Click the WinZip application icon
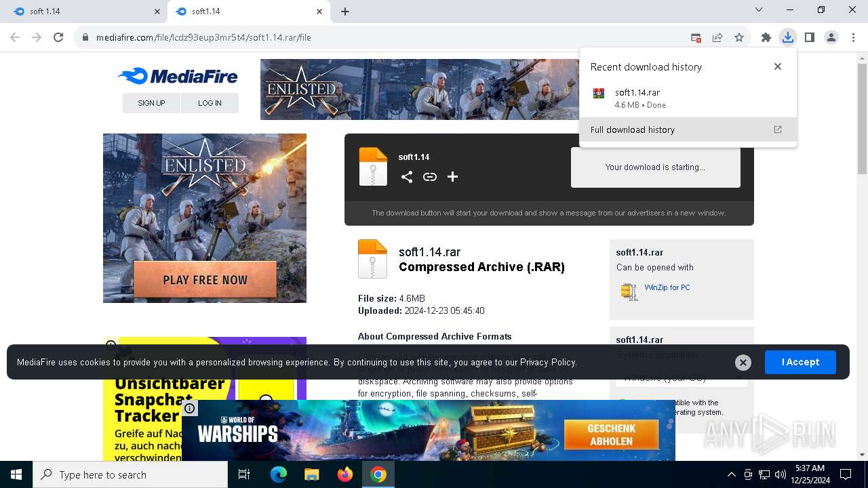This screenshot has width=868, height=488. pyautogui.click(x=629, y=292)
